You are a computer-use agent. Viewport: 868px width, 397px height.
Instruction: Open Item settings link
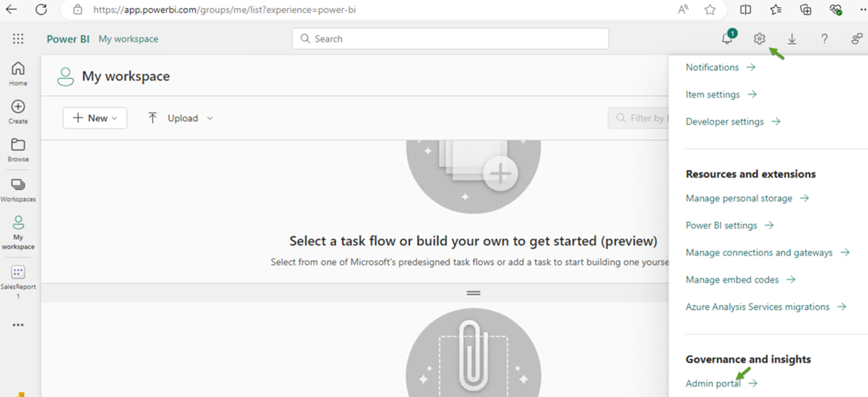[x=720, y=94]
